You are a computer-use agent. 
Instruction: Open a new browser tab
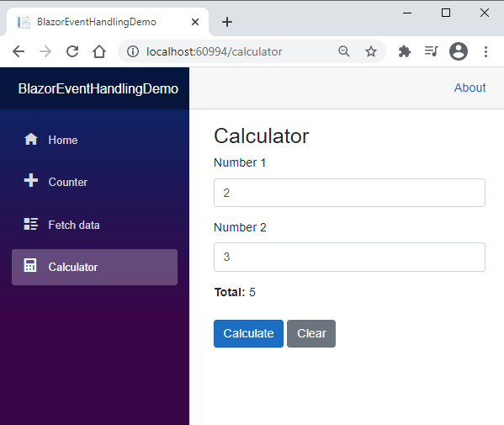[x=227, y=22]
